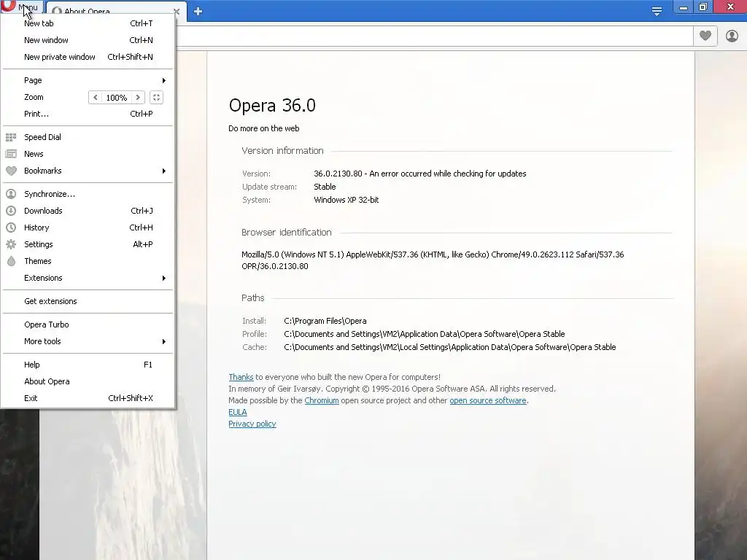Viewport: 747px width, 560px height.
Task: Select New window menu item
Action: click(x=88, y=40)
